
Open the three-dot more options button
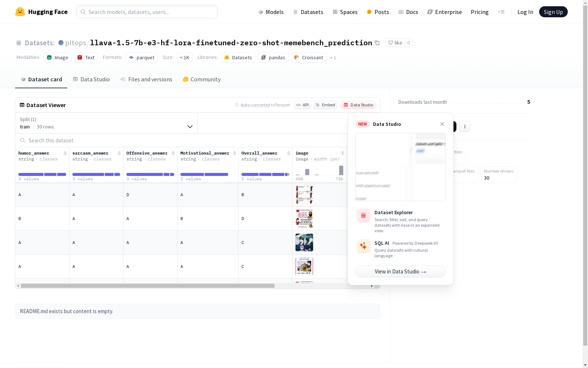[x=465, y=127]
